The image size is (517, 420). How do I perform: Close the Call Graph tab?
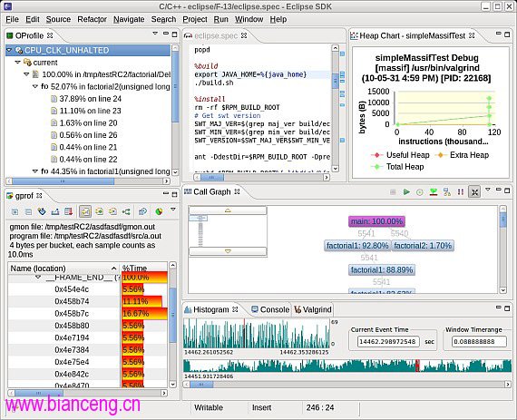click(237, 191)
